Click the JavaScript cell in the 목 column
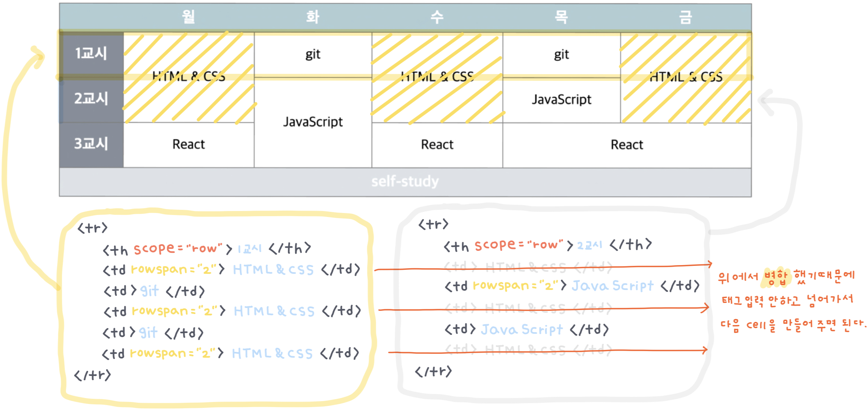This screenshot has height=413, width=868. click(x=561, y=99)
